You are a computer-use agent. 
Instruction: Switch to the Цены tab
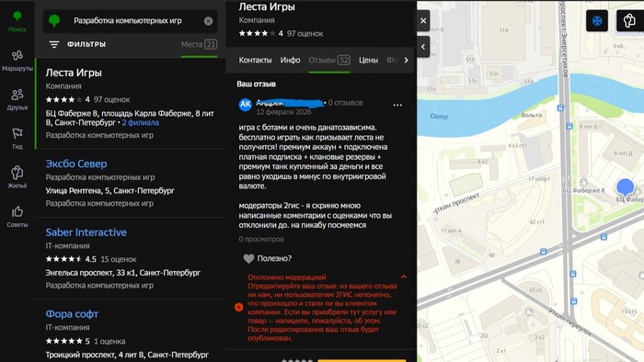[x=368, y=60]
